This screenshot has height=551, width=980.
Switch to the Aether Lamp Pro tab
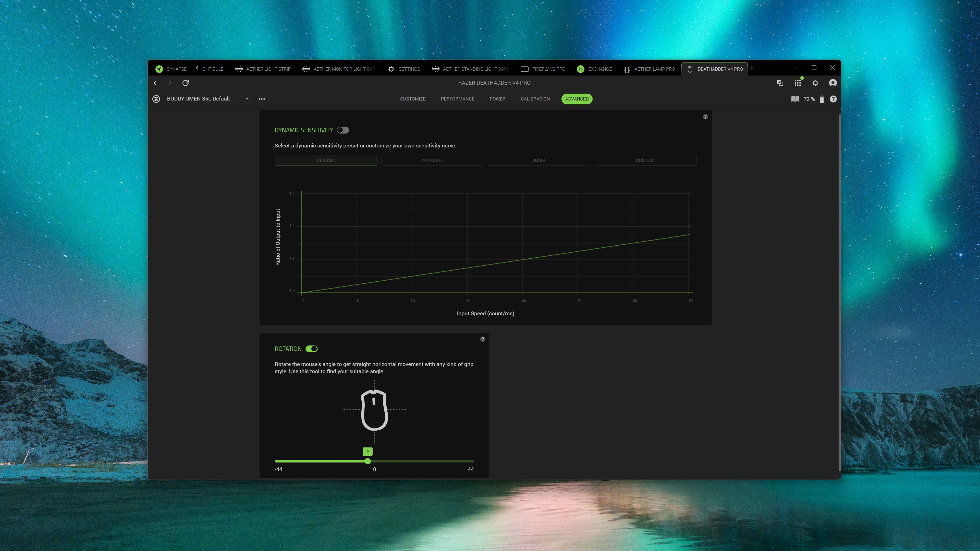pos(649,69)
